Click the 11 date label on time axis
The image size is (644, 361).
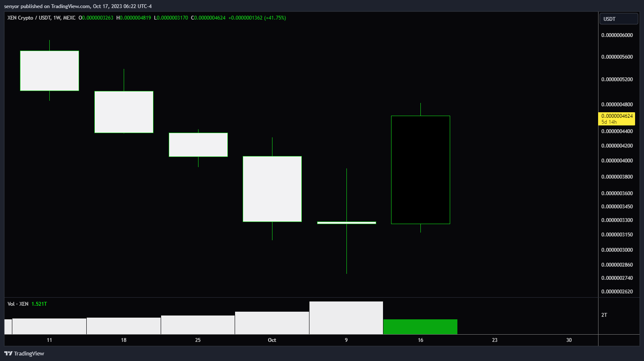click(x=49, y=340)
